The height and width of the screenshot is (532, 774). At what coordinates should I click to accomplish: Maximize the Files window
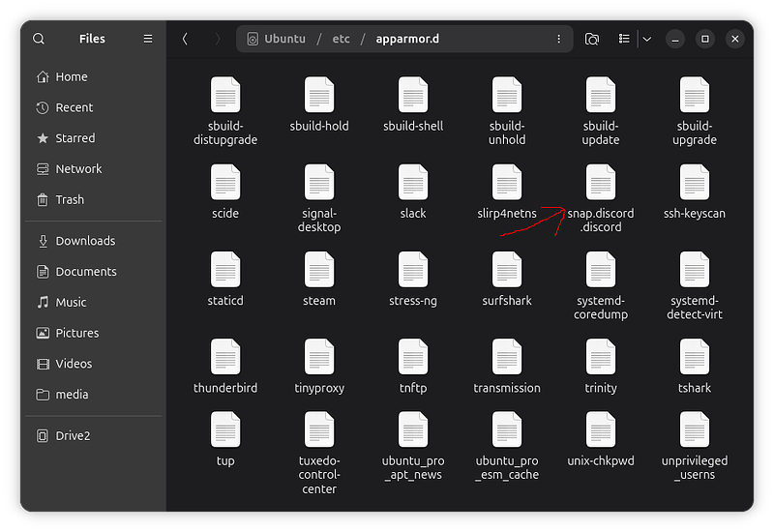point(705,39)
